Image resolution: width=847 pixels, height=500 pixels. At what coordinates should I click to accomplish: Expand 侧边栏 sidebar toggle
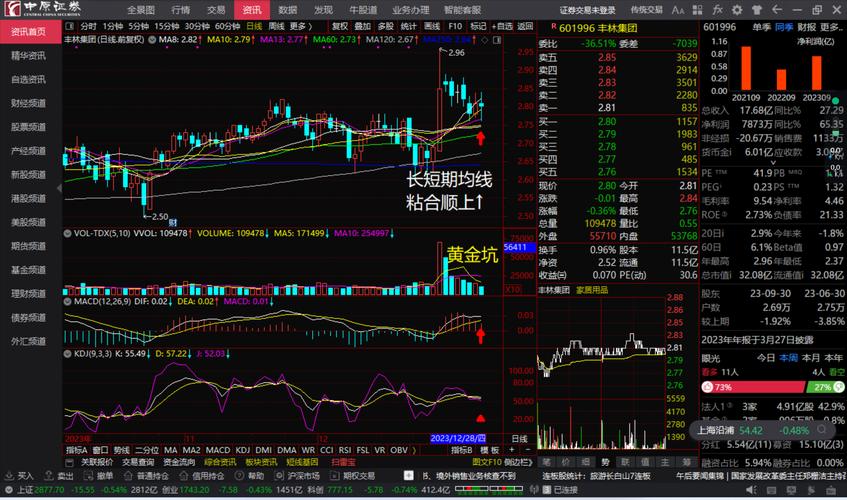point(519,462)
